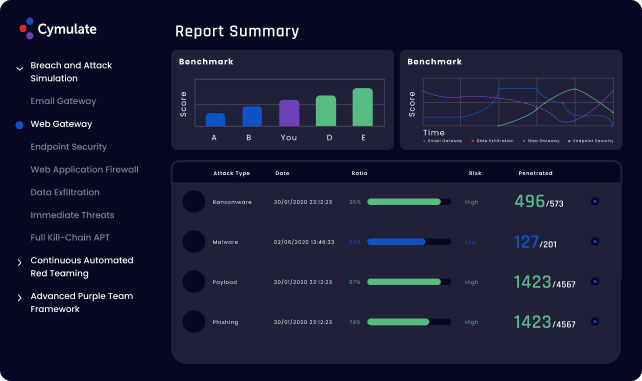Click the Ransomware attack type circle icon
The height and width of the screenshot is (381, 642).
tap(194, 201)
